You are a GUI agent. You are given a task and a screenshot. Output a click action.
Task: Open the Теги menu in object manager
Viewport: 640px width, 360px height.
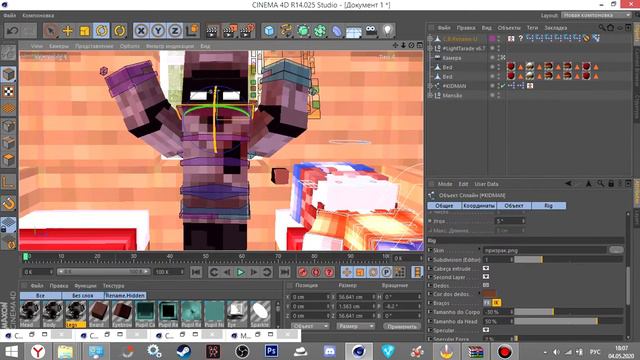(532, 28)
